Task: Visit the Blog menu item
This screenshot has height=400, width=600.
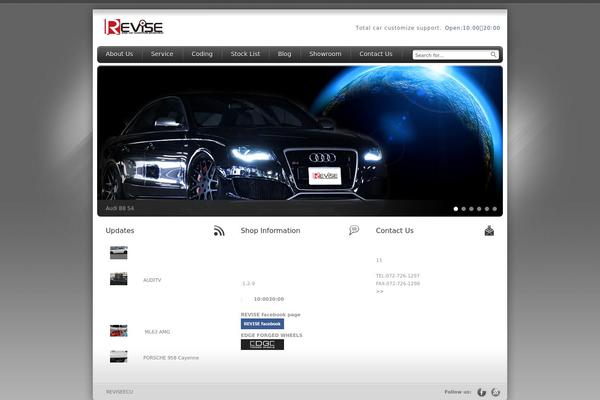Action: [284, 54]
